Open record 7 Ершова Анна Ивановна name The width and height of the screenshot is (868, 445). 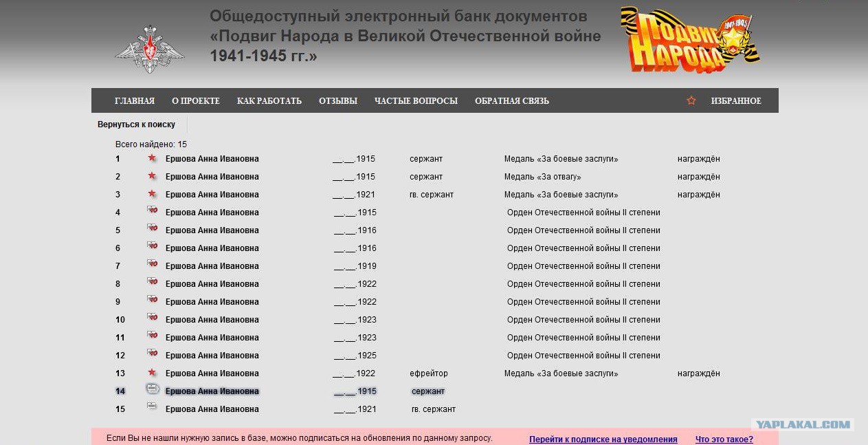tap(212, 266)
